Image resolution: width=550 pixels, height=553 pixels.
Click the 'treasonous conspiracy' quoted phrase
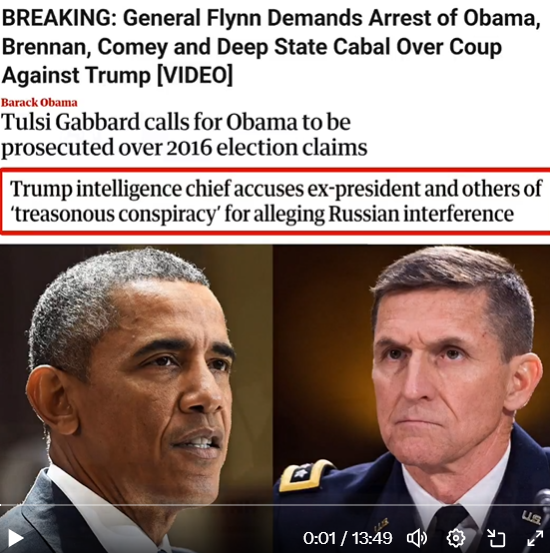pyautogui.click(x=115, y=214)
